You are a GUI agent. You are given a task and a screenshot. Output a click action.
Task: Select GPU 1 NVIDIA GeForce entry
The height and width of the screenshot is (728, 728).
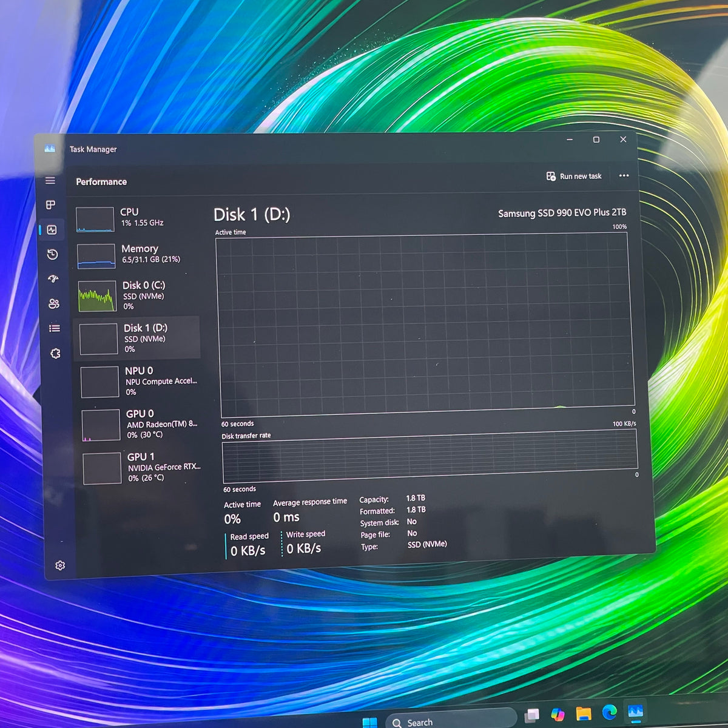142,467
